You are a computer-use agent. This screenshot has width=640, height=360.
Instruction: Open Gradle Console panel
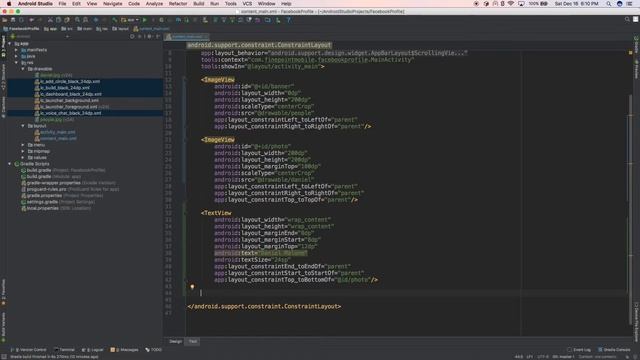tap(614, 350)
